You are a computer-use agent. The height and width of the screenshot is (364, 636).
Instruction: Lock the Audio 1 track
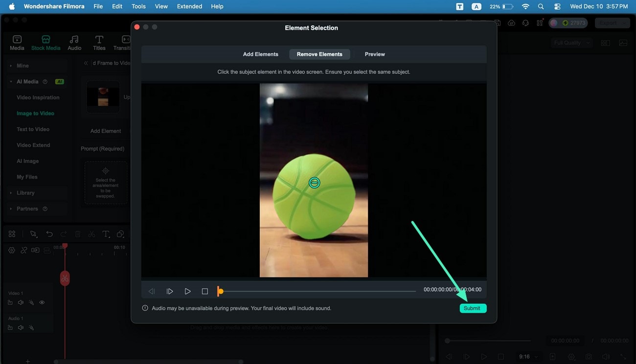click(x=10, y=328)
